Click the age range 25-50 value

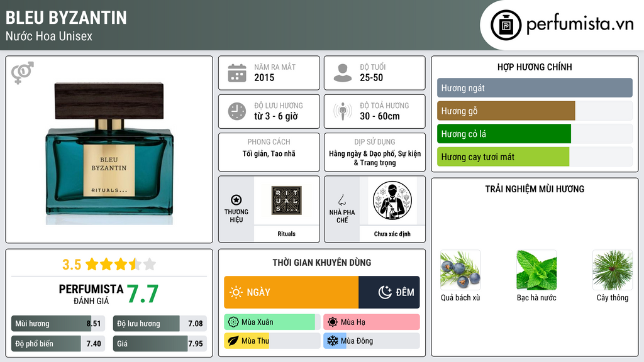coord(371,77)
